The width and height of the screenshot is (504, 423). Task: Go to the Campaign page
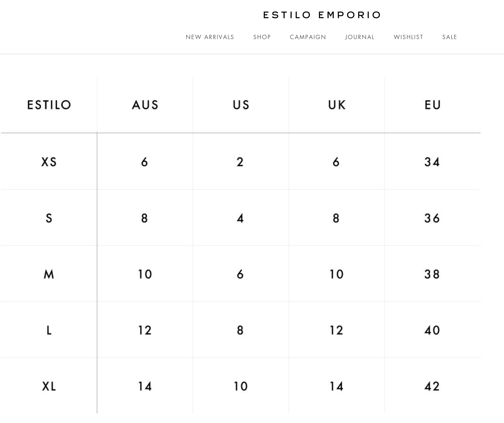point(308,37)
